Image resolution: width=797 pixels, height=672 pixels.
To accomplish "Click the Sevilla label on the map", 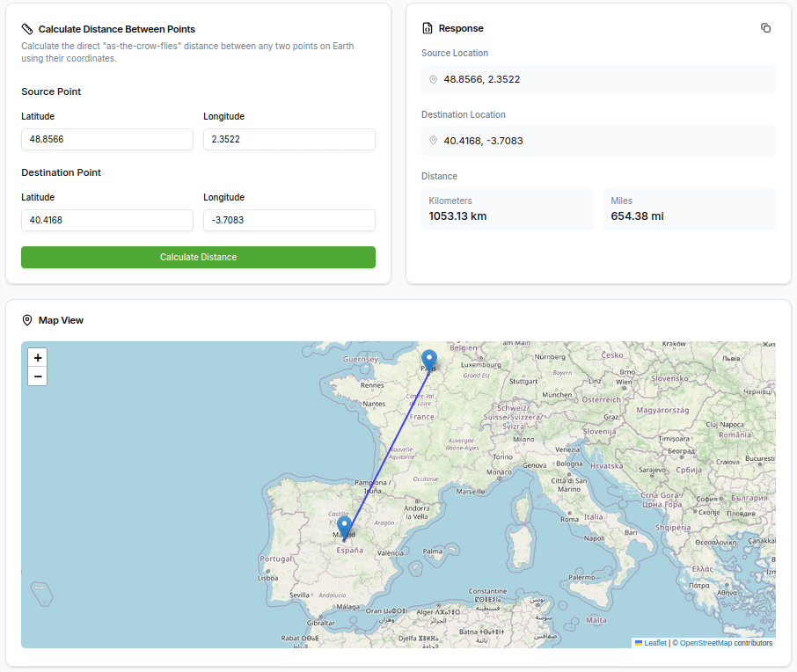I will [299, 595].
